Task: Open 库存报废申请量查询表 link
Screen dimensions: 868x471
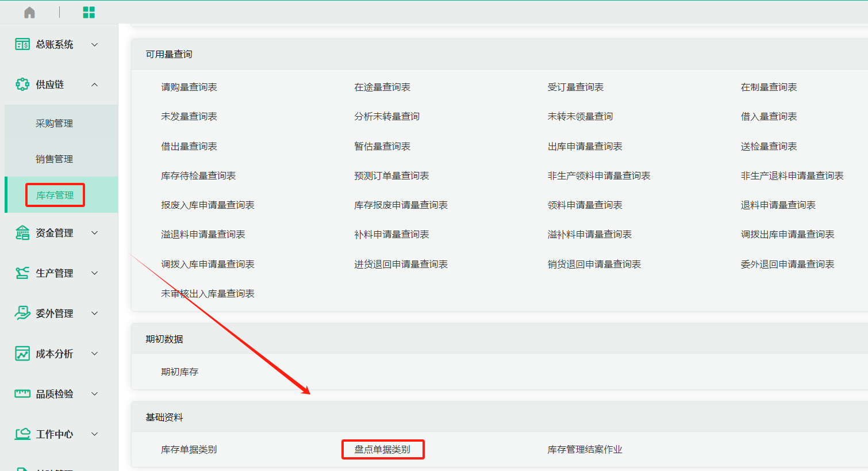Action: click(x=401, y=205)
